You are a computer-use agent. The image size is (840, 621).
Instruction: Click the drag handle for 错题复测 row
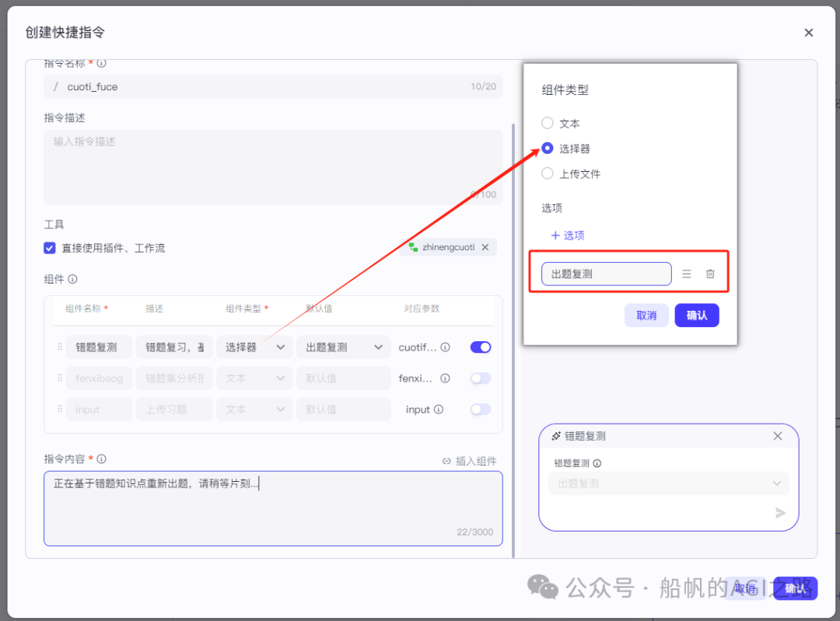coord(59,347)
